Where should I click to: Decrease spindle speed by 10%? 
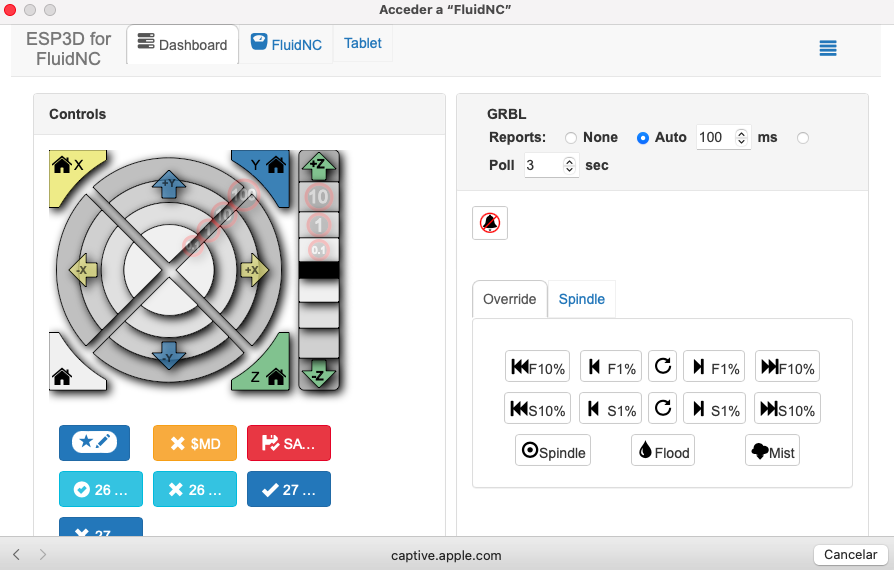coord(537,408)
